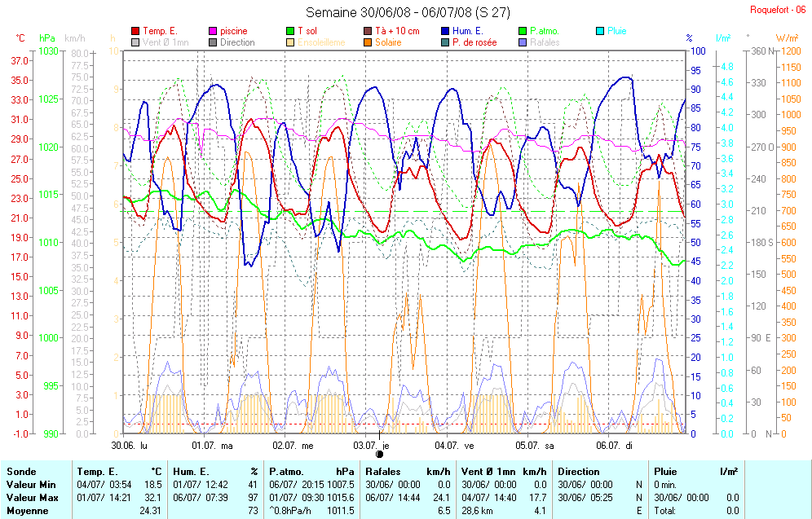Select the maximum temperature value "32.1"

coord(153,498)
